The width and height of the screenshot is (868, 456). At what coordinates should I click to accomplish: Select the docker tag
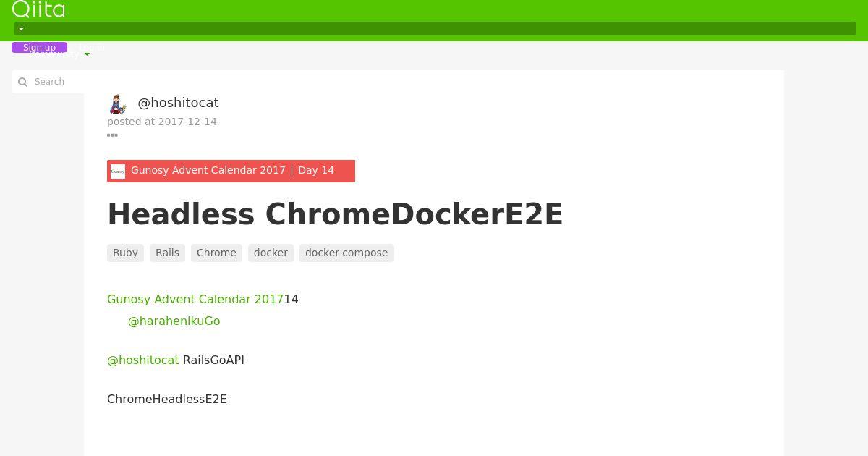[271, 253]
